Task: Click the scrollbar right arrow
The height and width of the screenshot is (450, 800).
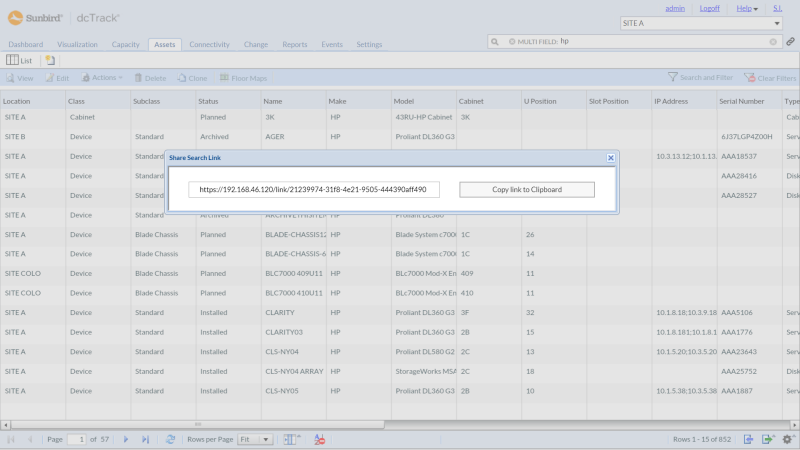Action: [x=794, y=424]
